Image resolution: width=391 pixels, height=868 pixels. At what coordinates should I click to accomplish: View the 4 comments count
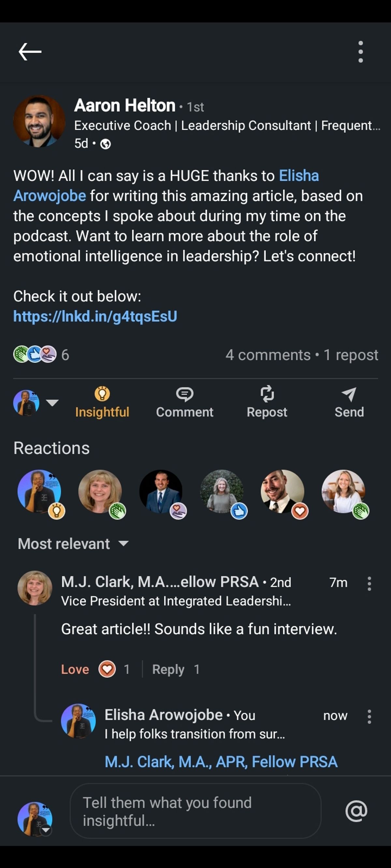click(268, 355)
